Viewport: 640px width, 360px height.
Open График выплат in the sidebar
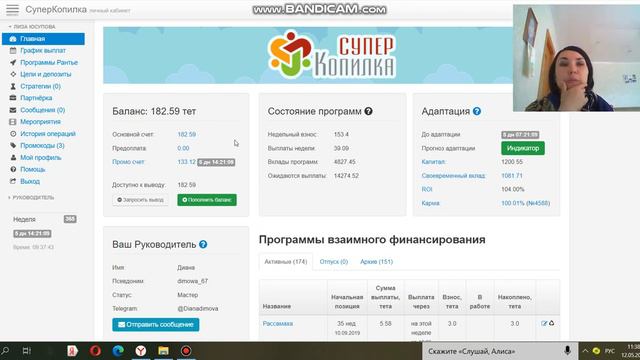[x=43, y=51]
